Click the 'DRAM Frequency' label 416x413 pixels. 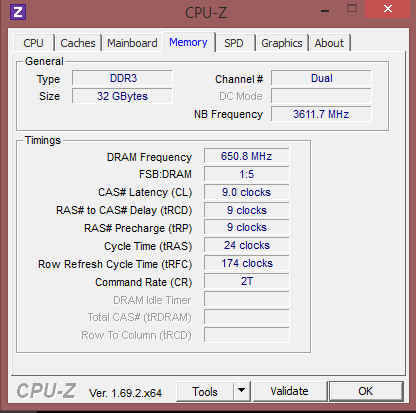point(149,157)
